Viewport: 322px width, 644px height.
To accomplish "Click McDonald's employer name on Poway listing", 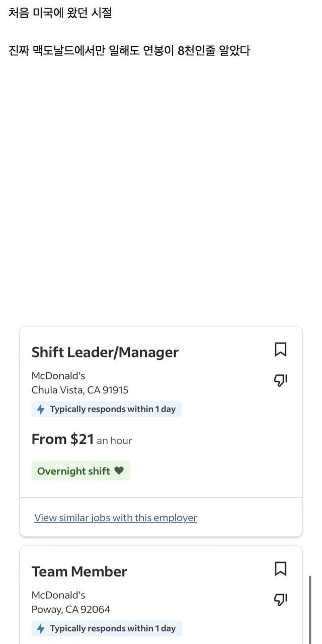I will [58, 595].
